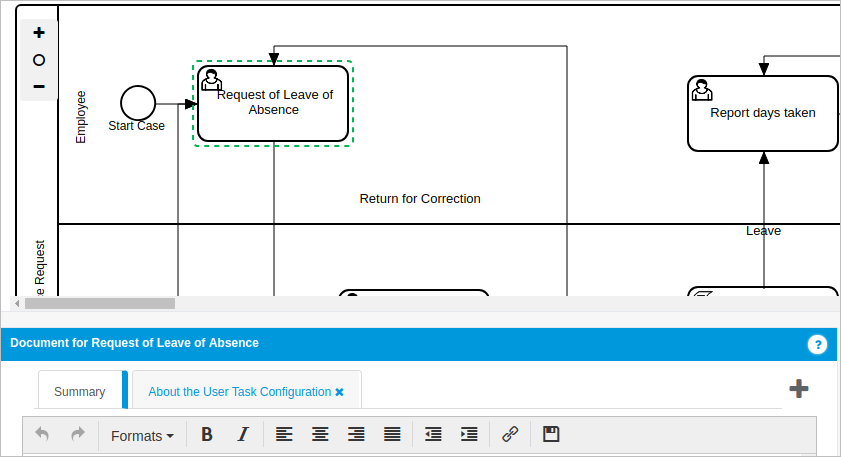Screen dimensions: 841x457
Task: Insert a link using chain icon
Action: tap(510, 434)
